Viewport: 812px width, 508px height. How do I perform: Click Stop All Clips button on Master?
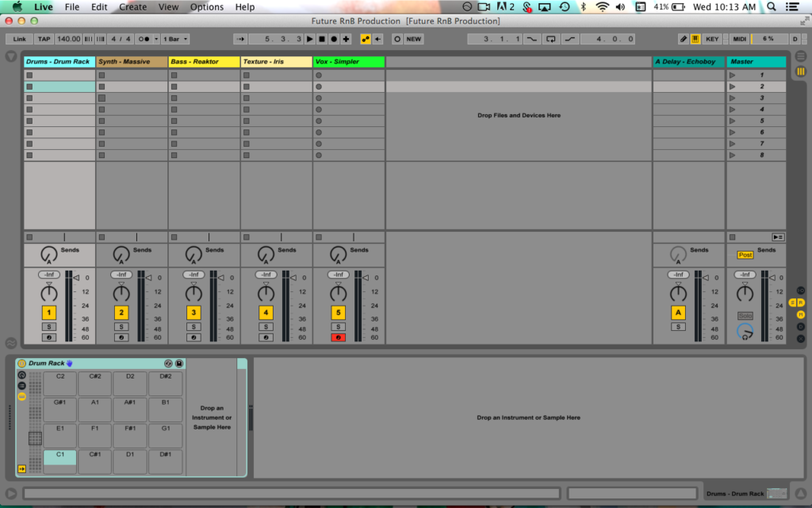point(732,237)
